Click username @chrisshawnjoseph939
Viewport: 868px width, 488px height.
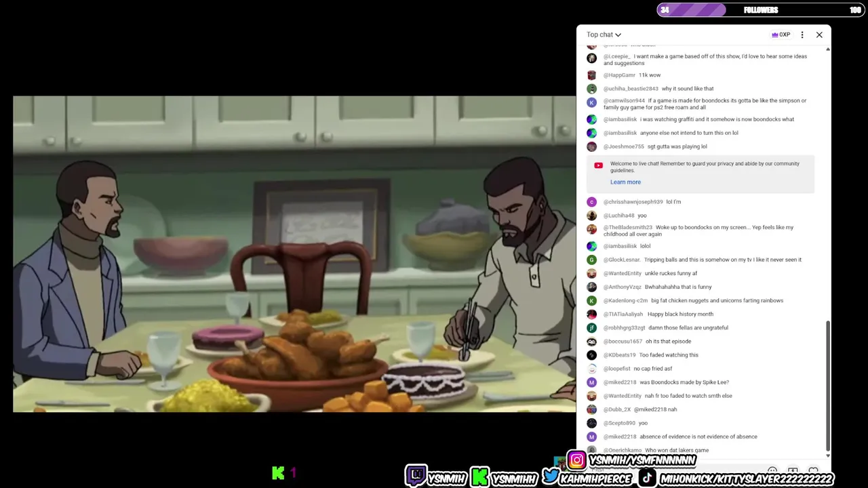coord(633,202)
